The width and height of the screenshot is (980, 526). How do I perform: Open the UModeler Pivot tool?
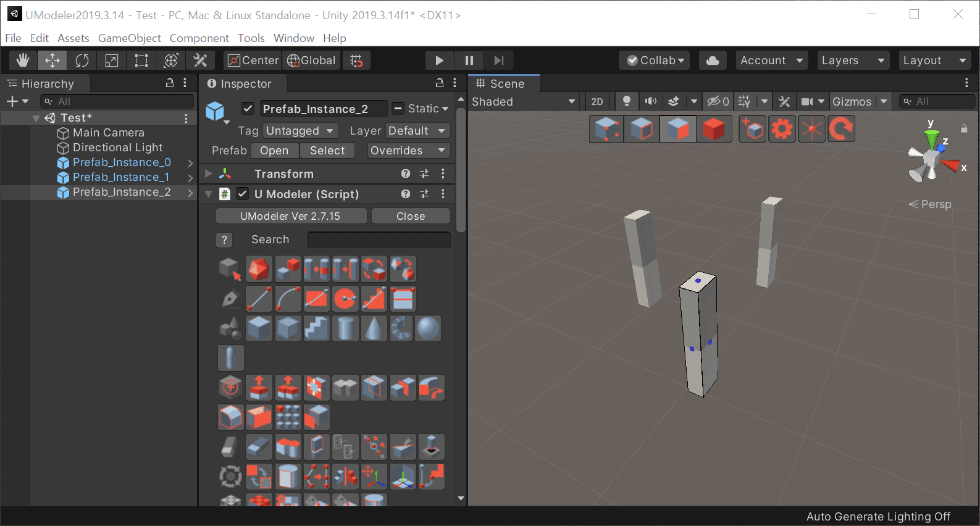click(374, 477)
